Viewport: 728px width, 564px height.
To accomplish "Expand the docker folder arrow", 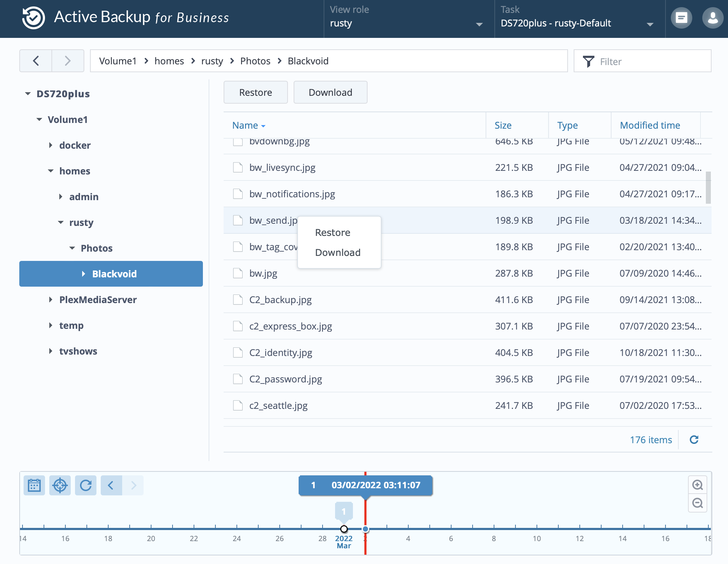I will (x=51, y=145).
